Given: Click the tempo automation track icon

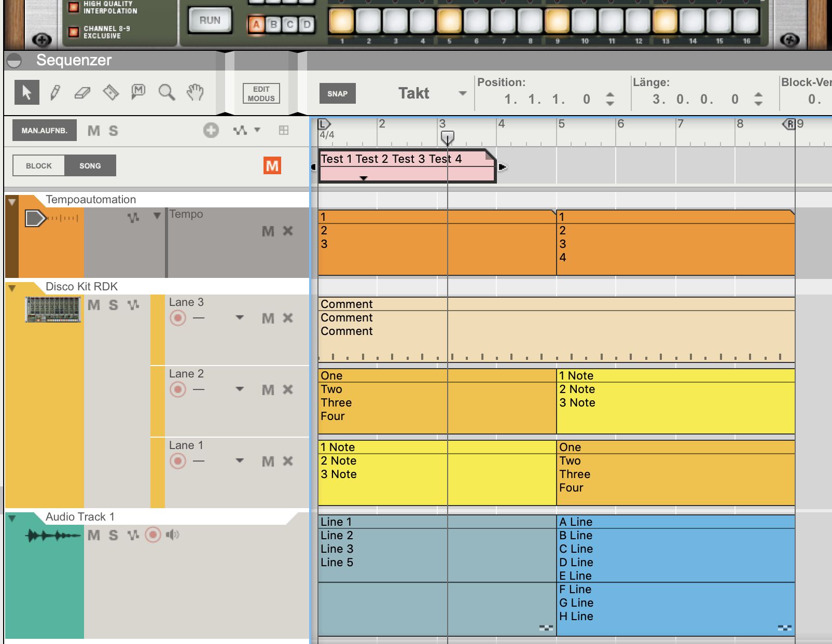Looking at the screenshot, I should (51, 218).
